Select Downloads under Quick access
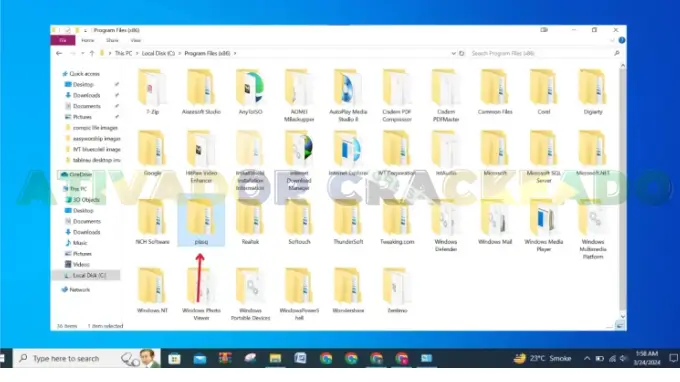 coord(86,95)
